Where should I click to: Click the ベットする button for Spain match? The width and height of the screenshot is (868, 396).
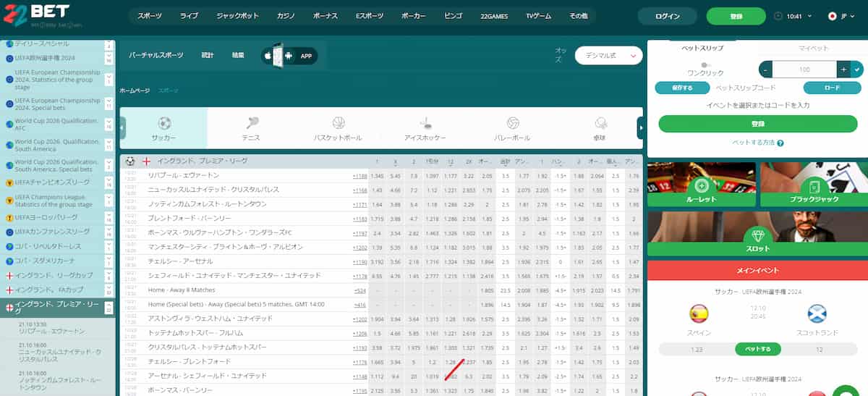pos(758,349)
